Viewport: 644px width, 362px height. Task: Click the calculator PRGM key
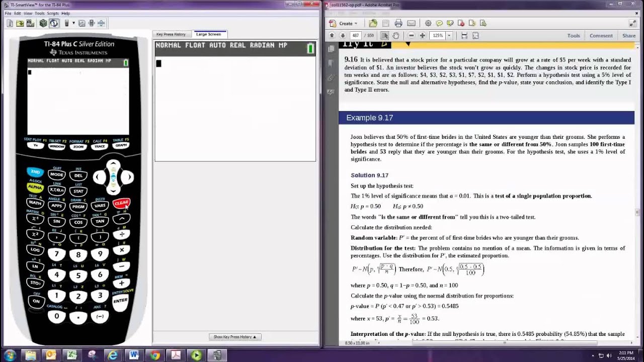click(78, 207)
